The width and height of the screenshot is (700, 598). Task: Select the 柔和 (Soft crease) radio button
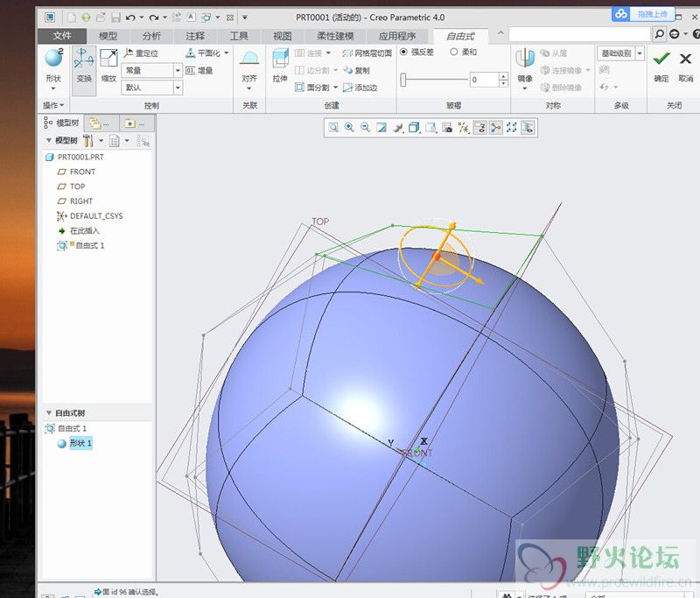pyautogui.click(x=454, y=52)
